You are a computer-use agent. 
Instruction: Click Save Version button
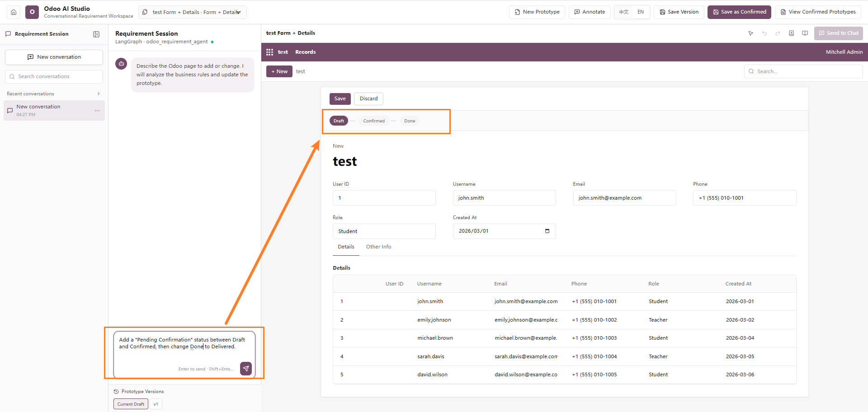tap(679, 12)
